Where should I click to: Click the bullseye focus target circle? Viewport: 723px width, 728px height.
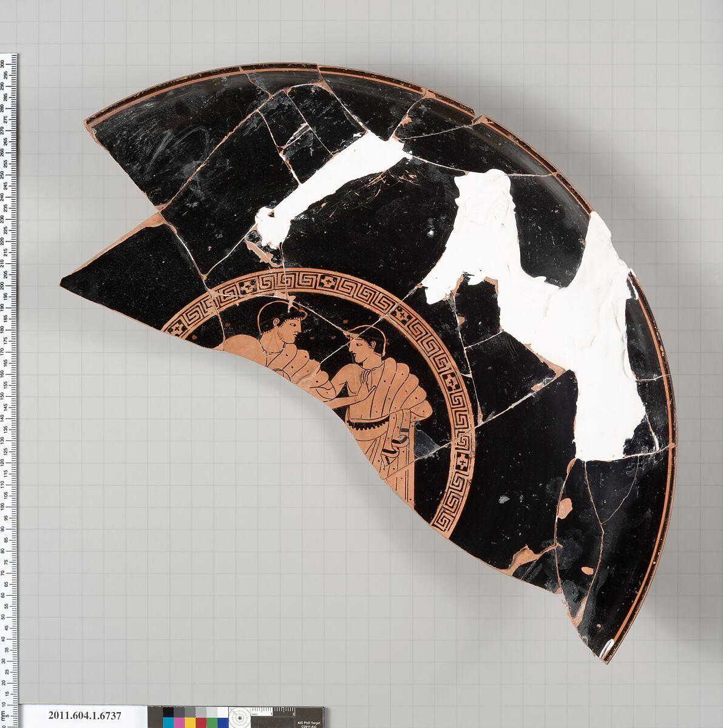(x=239, y=717)
